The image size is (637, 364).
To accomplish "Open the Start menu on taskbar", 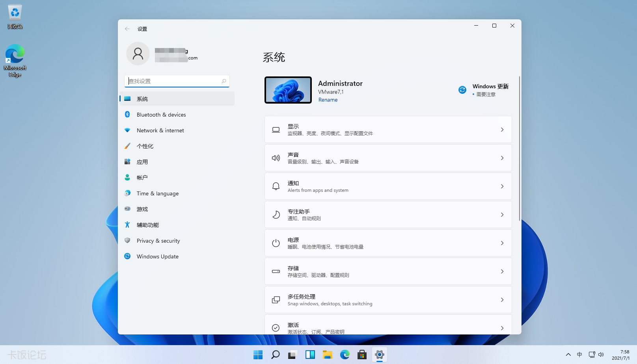I will pos(258,355).
